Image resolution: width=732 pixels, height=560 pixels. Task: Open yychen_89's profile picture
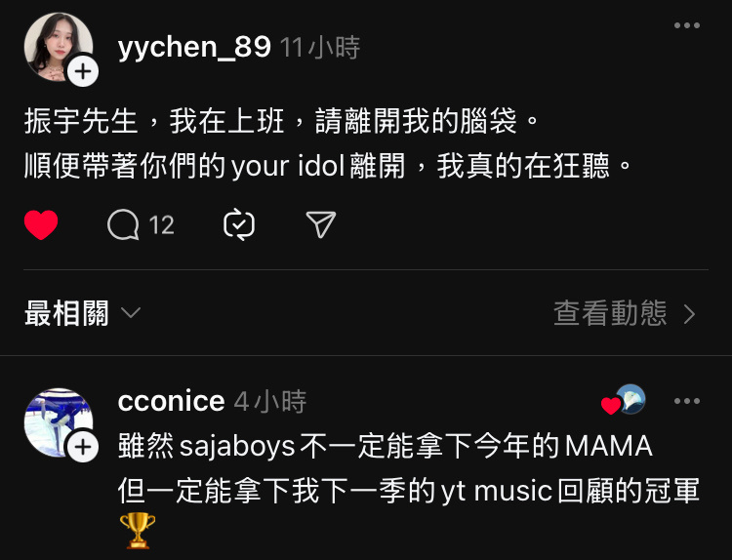[x=59, y=47]
